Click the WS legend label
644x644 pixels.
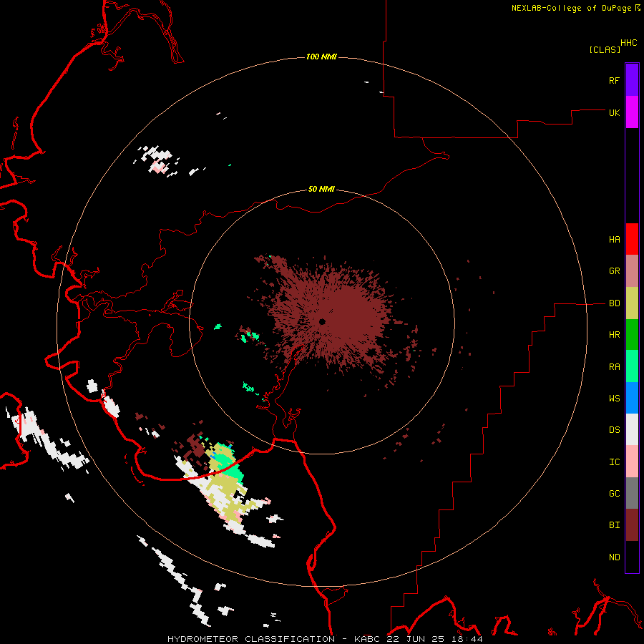614,398
